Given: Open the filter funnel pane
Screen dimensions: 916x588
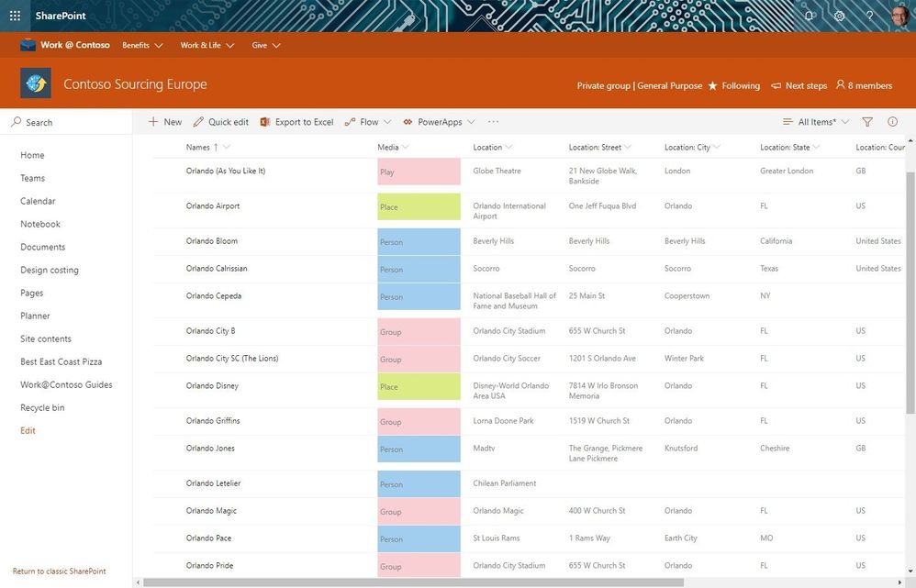Looking at the screenshot, I should pos(867,121).
